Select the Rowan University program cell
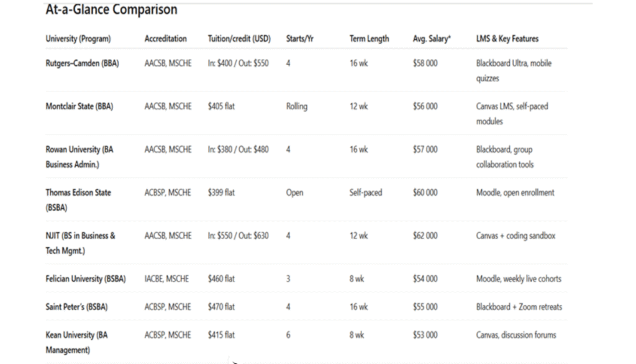636x364 pixels. pos(79,157)
